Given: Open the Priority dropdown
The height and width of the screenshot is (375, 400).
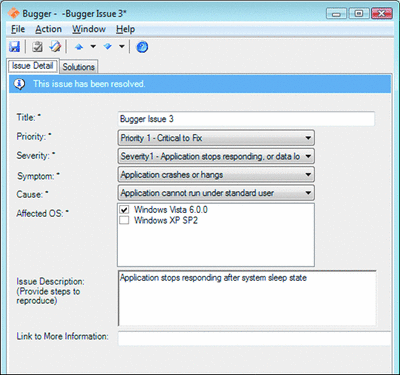Looking at the screenshot, I should [216, 138].
